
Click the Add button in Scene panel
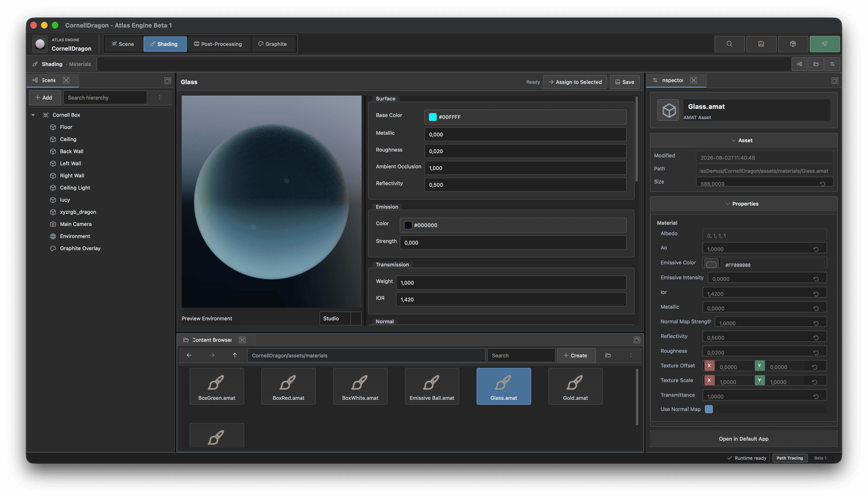tap(44, 97)
